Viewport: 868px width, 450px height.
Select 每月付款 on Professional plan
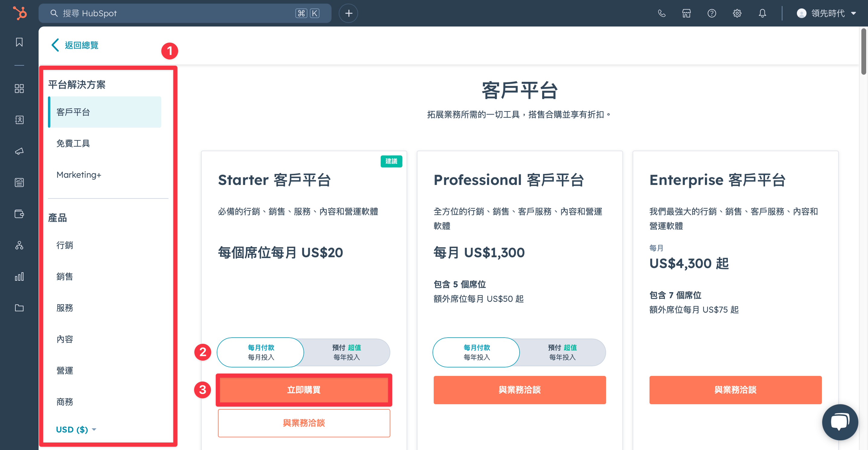pos(476,352)
